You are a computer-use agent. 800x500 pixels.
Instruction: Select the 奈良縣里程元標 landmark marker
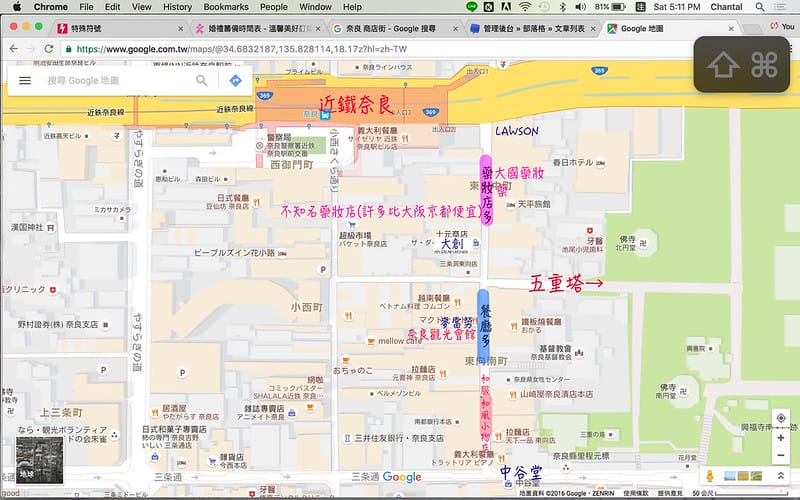(x=565, y=466)
